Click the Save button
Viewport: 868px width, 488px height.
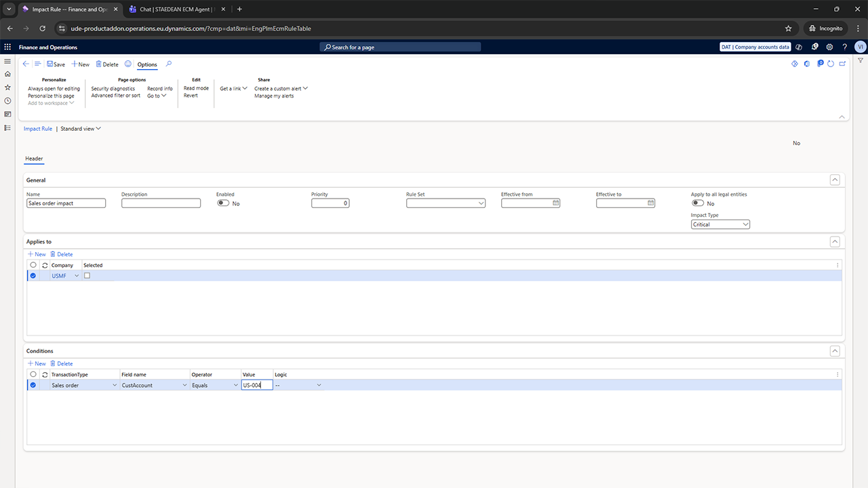tap(56, 64)
